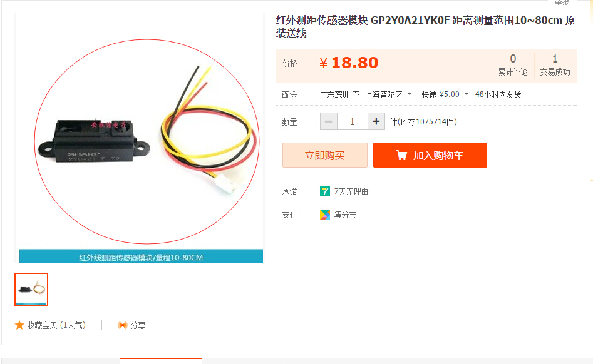Click the 分享 share link

138,325
